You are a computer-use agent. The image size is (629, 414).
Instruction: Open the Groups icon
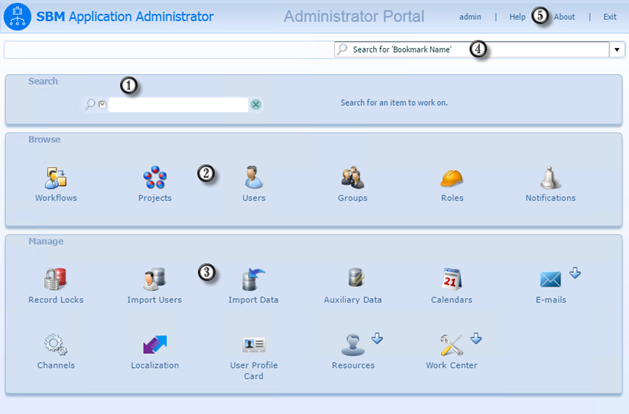click(x=353, y=177)
